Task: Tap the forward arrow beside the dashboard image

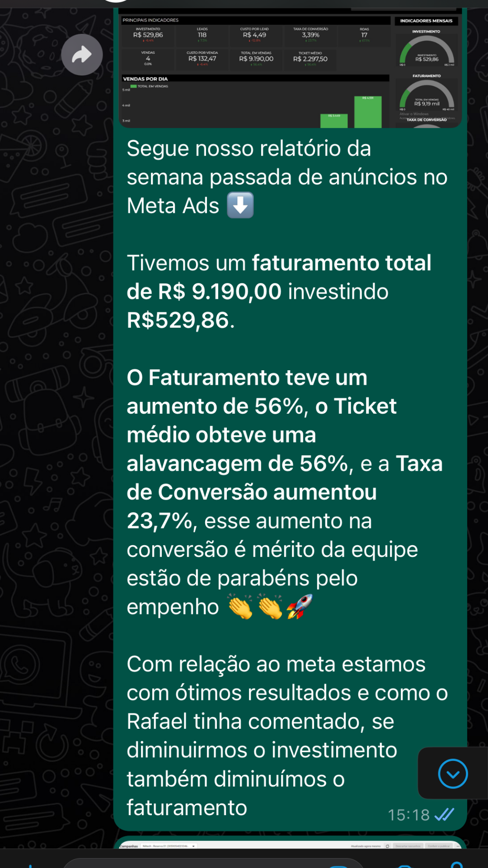Action: tap(82, 55)
